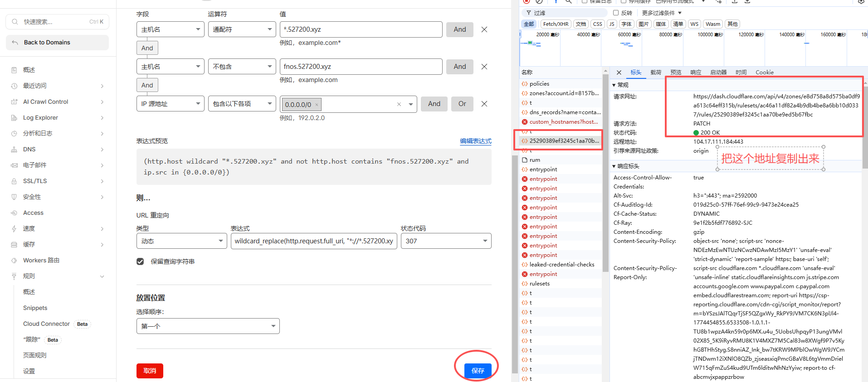This screenshot has height=382, width=868.
Task: Remove the *.527200.xyz hostname condition row
Action: (484, 29)
